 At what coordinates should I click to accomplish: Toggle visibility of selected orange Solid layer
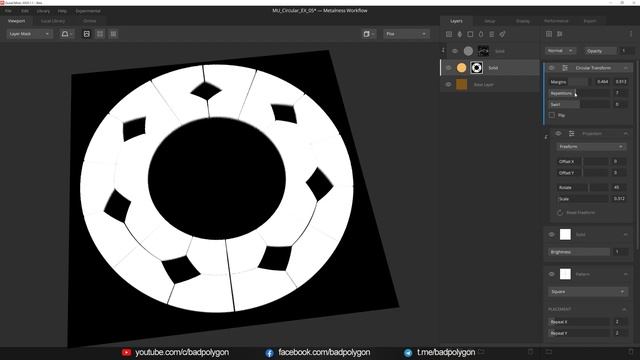pyautogui.click(x=448, y=68)
